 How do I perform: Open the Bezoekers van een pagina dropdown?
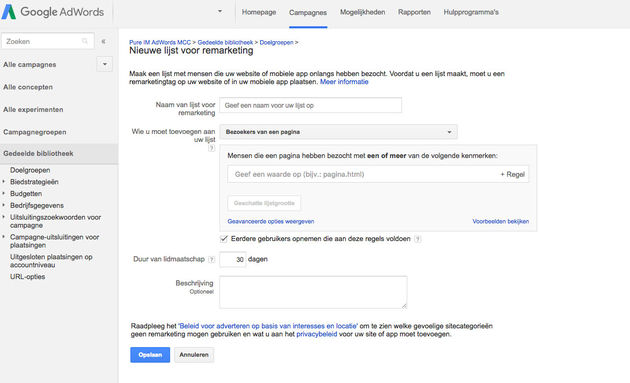(x=338, y=132)
